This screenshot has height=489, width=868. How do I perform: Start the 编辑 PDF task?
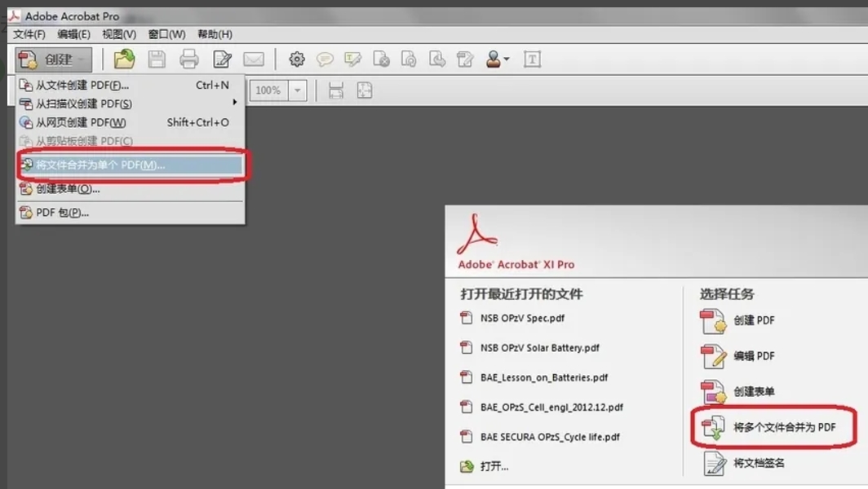pos(737,355)
